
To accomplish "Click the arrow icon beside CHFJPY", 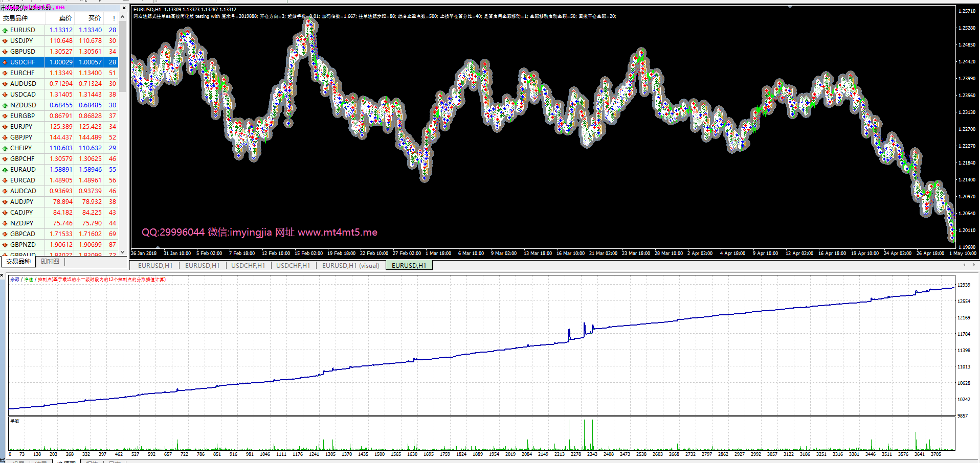I will (x=5, y=148).
